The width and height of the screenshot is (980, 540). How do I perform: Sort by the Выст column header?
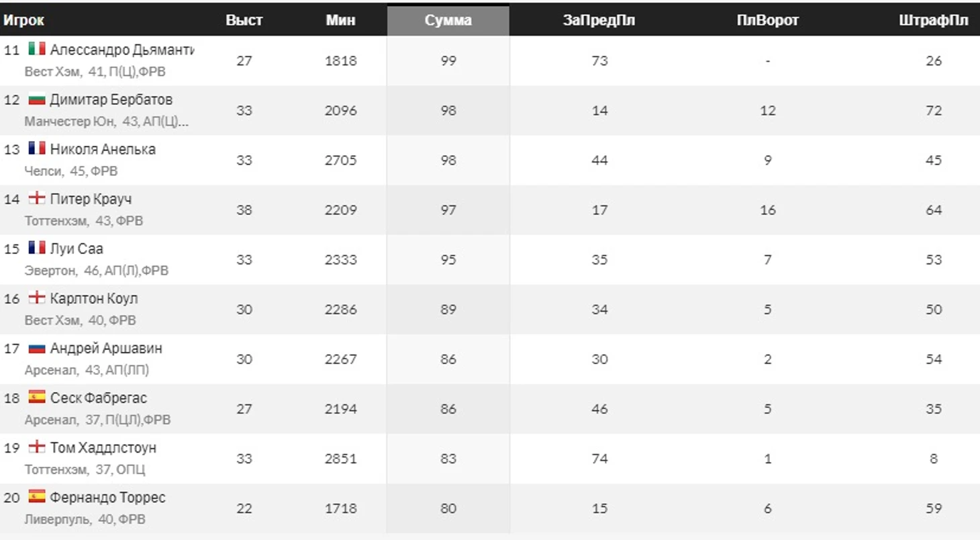click(244, 20)
